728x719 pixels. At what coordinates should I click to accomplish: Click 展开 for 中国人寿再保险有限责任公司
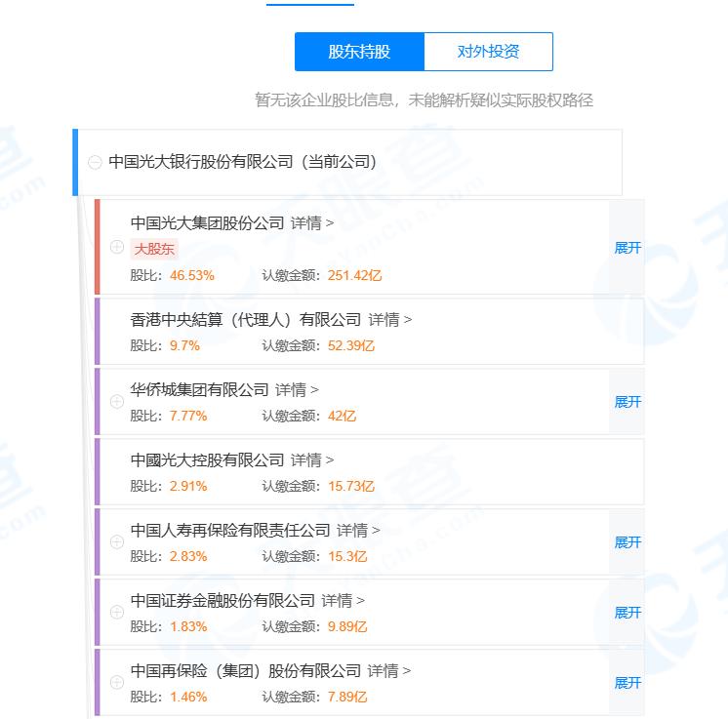coord(627,542)
